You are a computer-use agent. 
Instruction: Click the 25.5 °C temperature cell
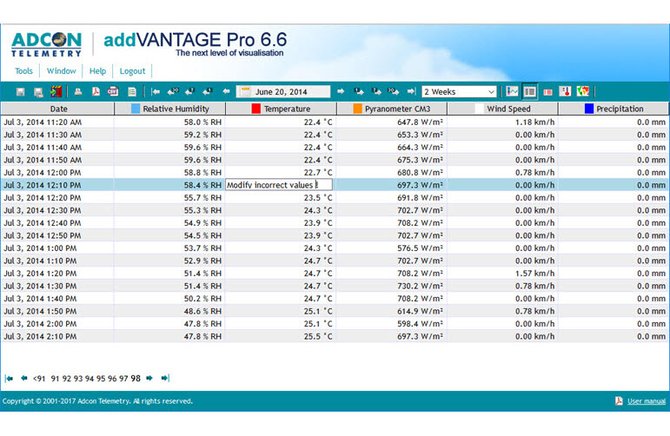(281, 336)
